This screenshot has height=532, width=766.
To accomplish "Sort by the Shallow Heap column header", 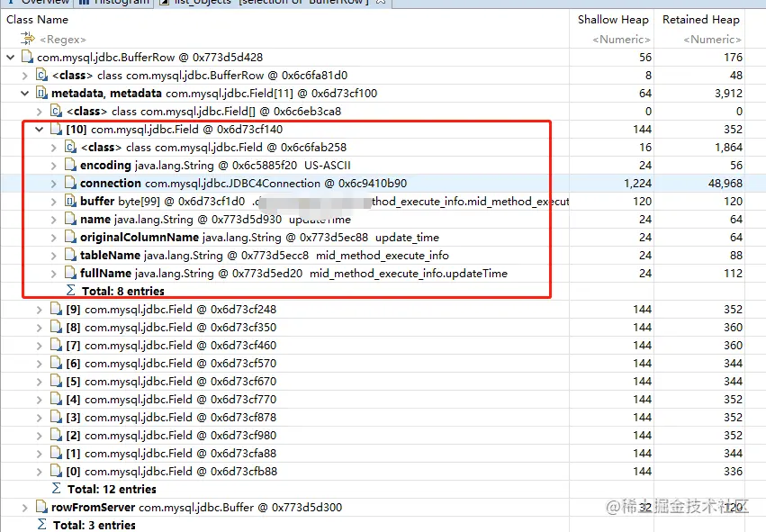I will click(x=611, y=20).
